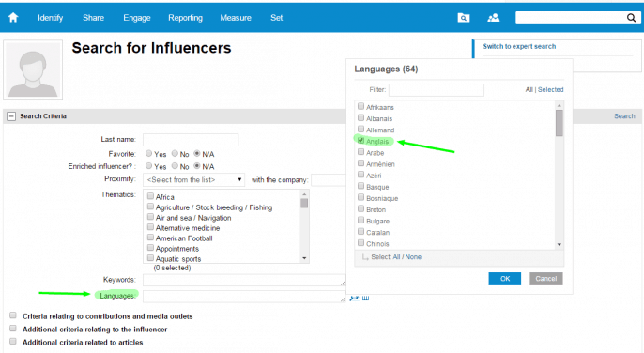Switch to expert search
Viewport: 644px width, 353px height.
[519, 46]
